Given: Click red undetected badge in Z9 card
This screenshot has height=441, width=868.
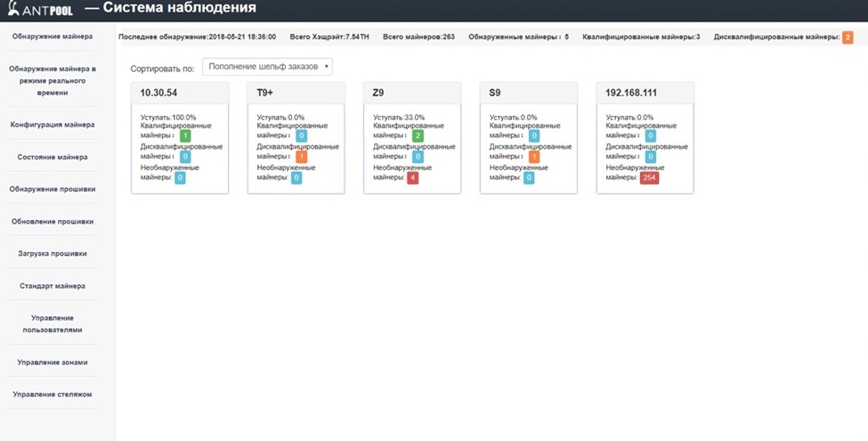Looking at the screenshot, I should pyautogui.click(x=412, y=177).
